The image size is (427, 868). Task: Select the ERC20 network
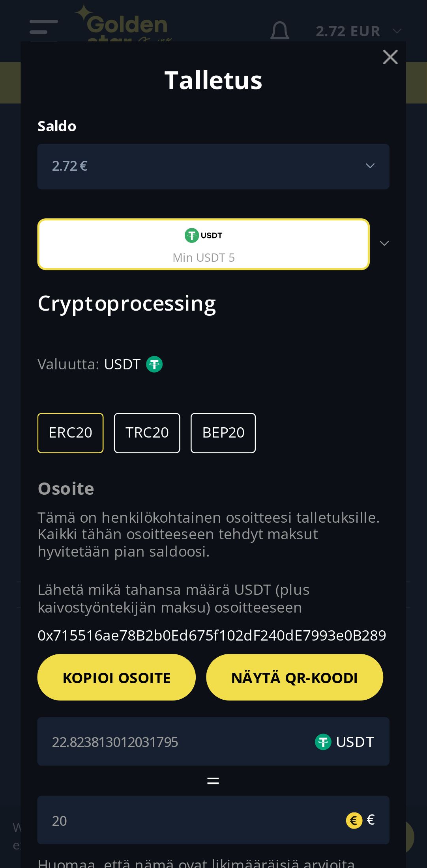70,433
